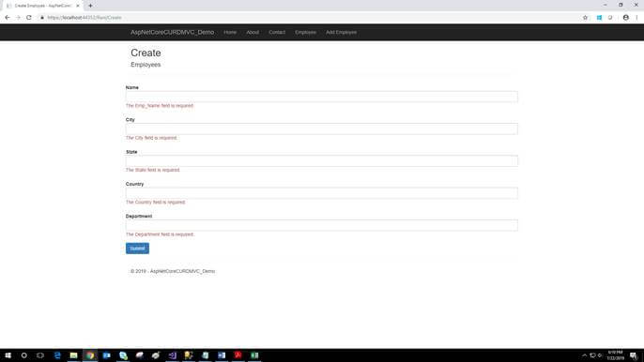The height and width of the screenshot is (362, 644).
Task: Click the 'Country field is required' error
Action: (x=156, y=202)
